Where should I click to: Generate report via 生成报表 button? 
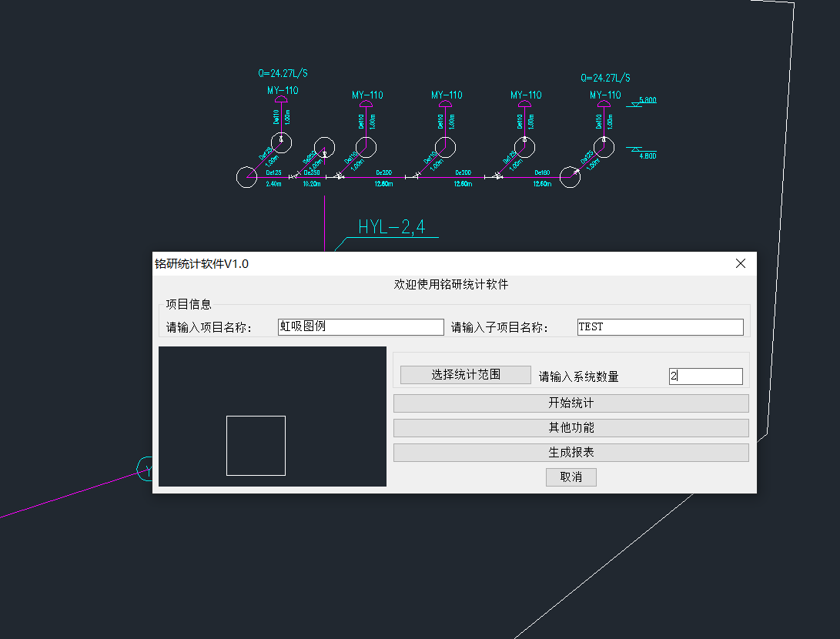pyautogui.click(x=571, y=453)
